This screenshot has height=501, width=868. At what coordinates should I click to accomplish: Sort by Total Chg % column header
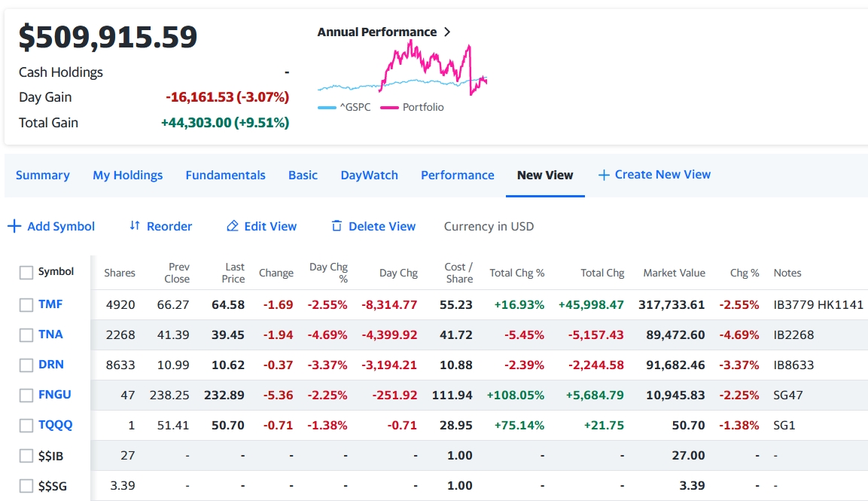[x=516, y=273]
